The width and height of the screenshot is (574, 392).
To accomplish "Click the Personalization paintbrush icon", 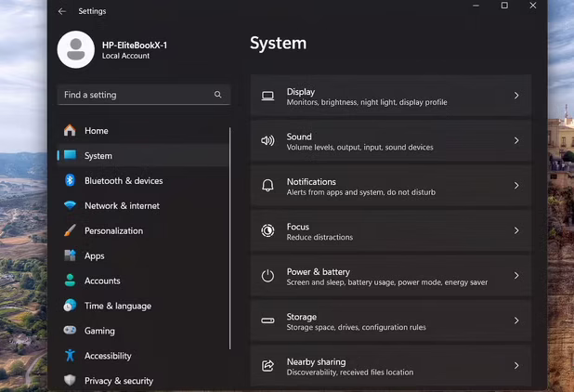I will pos(70,231).
